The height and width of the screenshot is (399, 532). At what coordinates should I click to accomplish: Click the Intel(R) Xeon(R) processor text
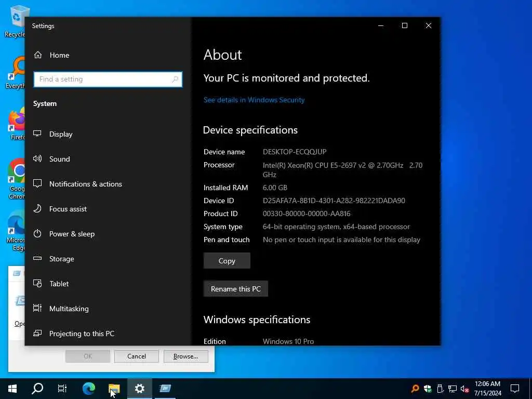click(343, 170)
